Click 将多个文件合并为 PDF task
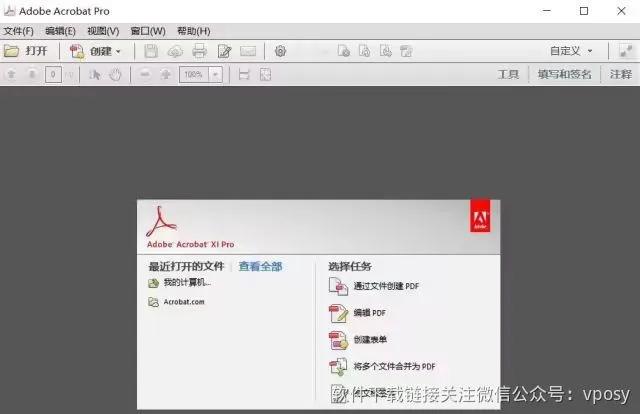This screenshot has width=640, height=414. (x=394, y=366)
